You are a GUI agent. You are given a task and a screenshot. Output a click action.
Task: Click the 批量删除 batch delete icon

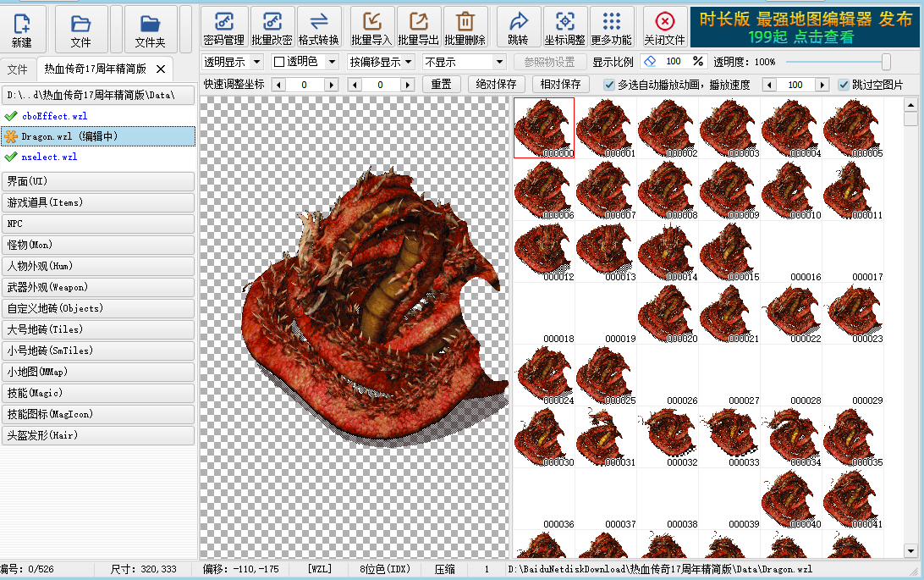tap(465, 28)
